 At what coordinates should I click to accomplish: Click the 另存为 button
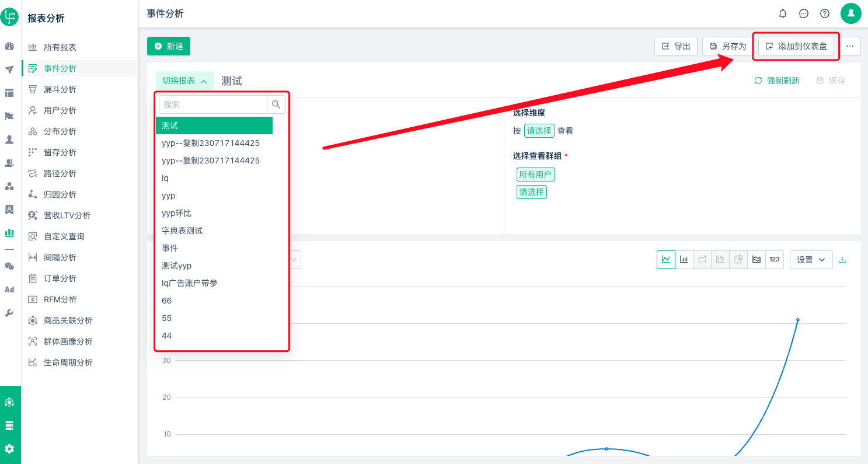(x=728, y=46)
